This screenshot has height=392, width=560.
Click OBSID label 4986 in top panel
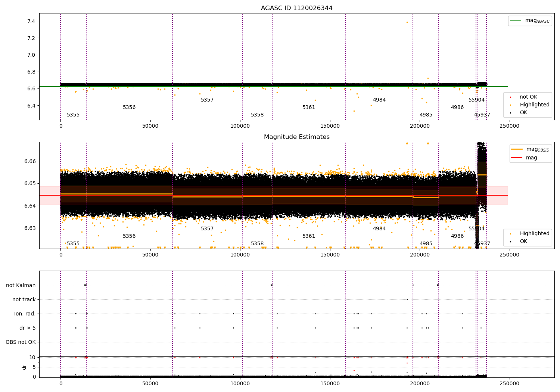coord(457,108)
